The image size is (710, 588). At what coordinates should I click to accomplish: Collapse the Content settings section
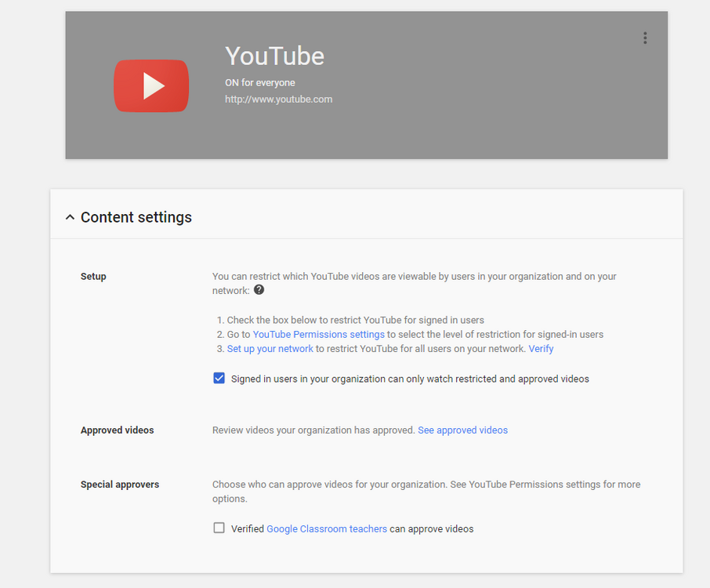click(x=70, y=217)
